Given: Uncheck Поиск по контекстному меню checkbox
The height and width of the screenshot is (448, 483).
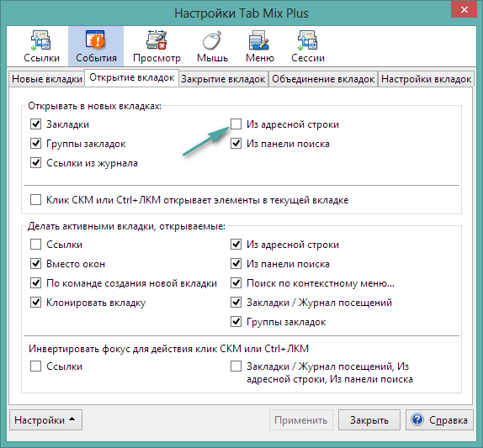Looking at the screenshot, I should pos(236,283).
